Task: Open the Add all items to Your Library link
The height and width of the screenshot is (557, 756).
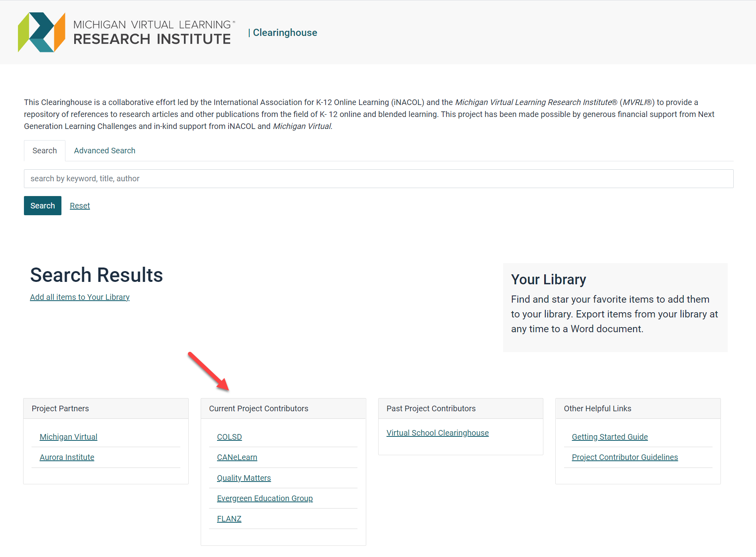Action: [x=79, y=297]
